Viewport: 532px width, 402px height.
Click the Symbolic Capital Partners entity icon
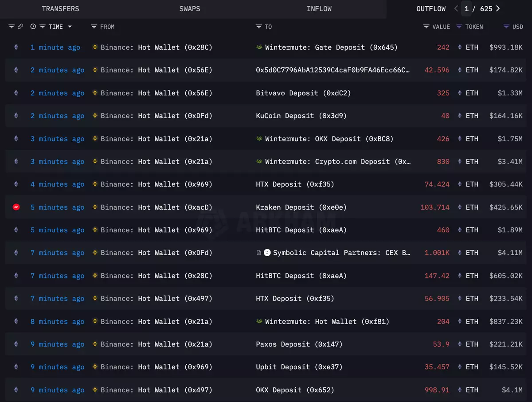point(267,253)
